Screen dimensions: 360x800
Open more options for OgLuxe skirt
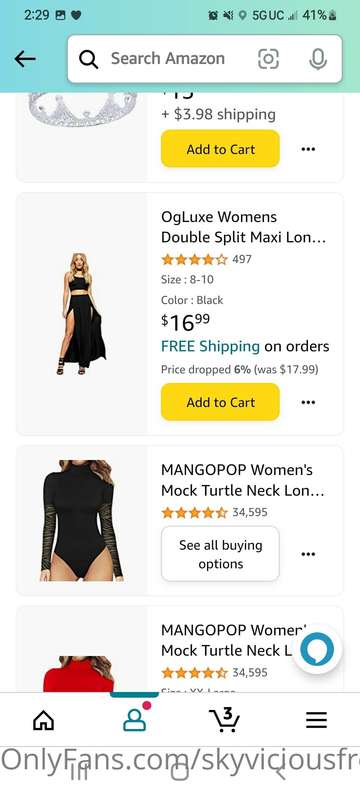[x=308, y=402]
